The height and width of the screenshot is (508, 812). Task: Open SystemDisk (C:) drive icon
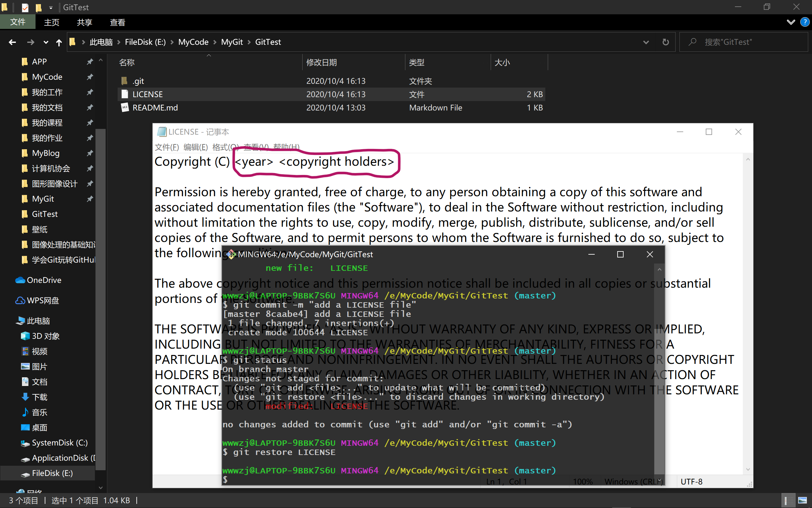pos(25,443)
